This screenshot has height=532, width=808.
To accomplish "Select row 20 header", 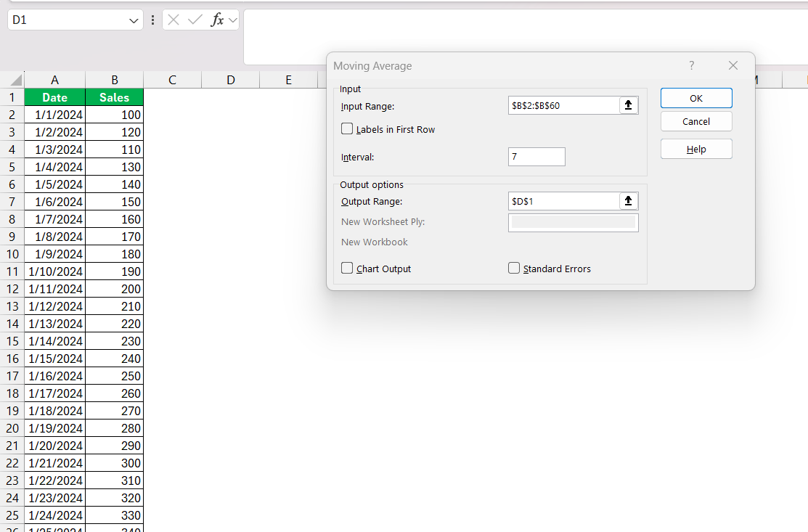I will point(12,428).
